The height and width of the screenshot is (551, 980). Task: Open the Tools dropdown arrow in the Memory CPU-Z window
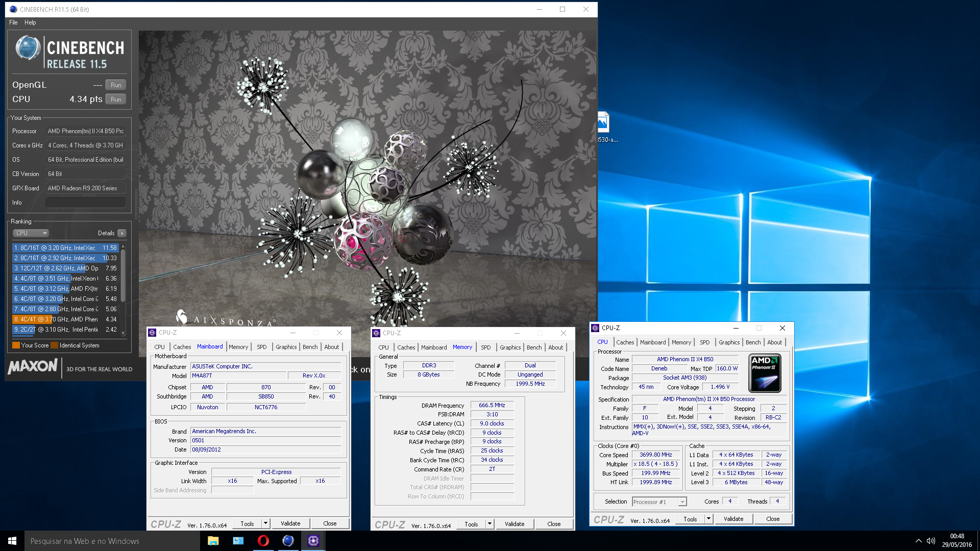[489, 524]
